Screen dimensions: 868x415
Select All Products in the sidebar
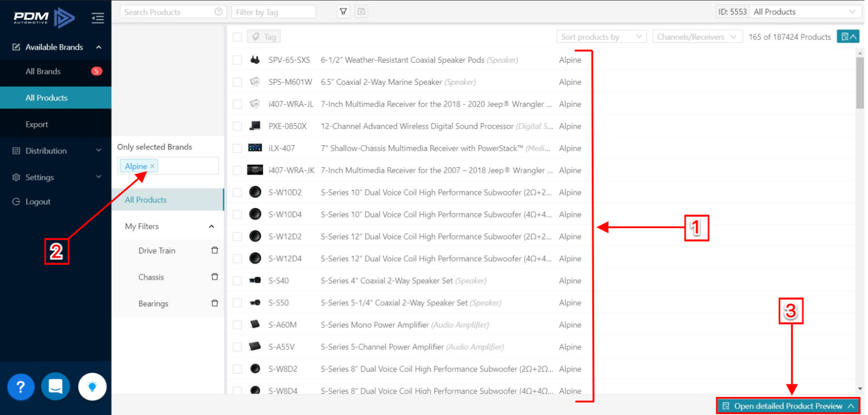56,98
